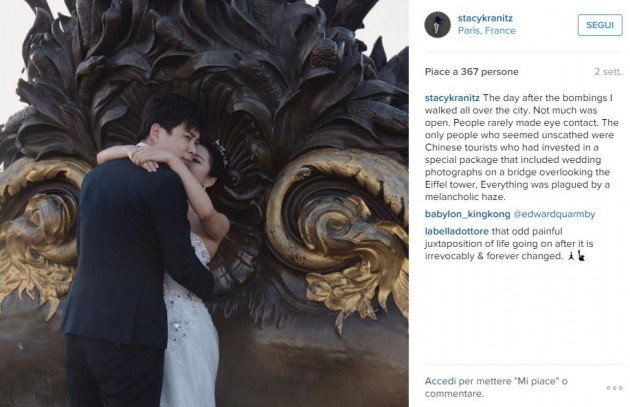Image resolution: width=630 pixels, height=407 pixels.
Task: Open the three-dots more options menu
Action: pyautogui.click(x=614, y=388)
